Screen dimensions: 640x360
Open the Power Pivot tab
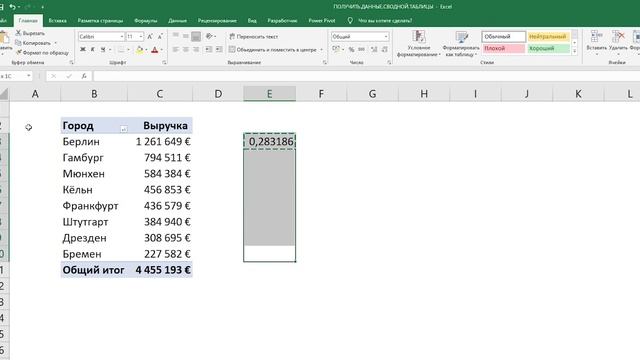click(322, 20)
